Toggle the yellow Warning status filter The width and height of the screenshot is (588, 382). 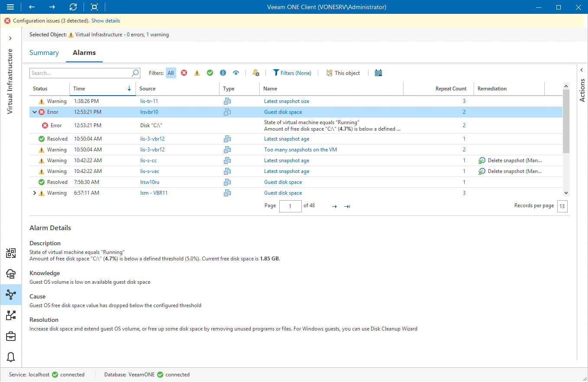(x=197, y=73)
